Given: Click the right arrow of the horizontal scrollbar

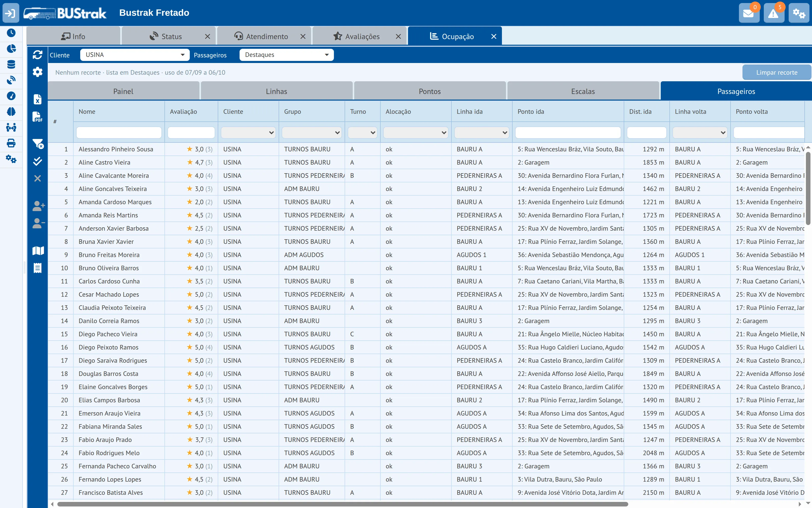Looking at the screenshot, I should coord(800,504).
